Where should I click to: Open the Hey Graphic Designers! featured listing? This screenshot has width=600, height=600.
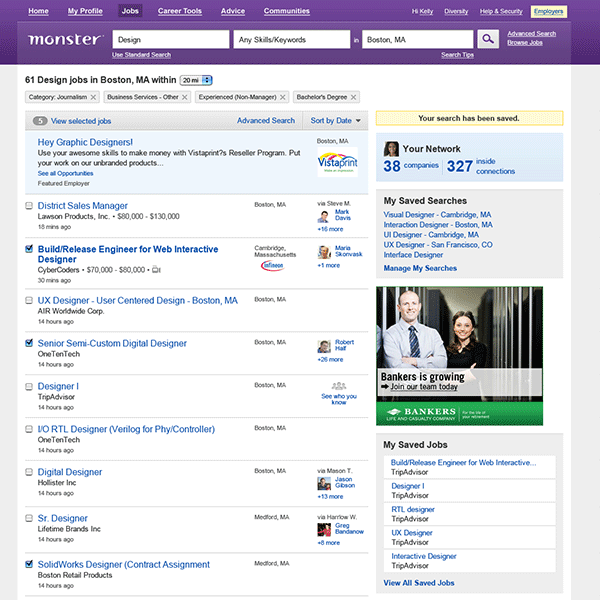click(x=85, y=142)
